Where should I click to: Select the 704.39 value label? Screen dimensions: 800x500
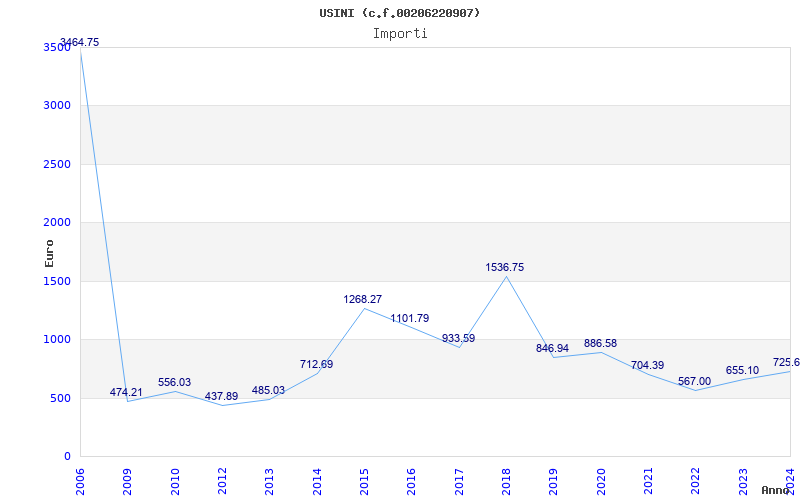tap(647, 365)
